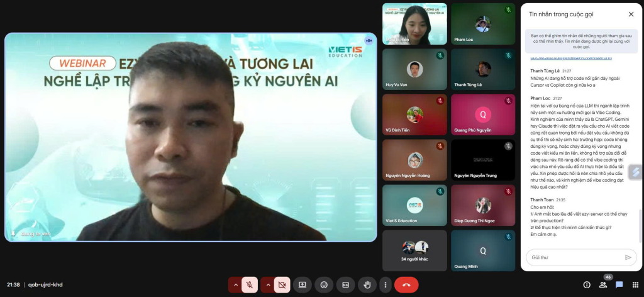Select Pham Loc participant tile
644x297 pixels.
click(483, 25)
